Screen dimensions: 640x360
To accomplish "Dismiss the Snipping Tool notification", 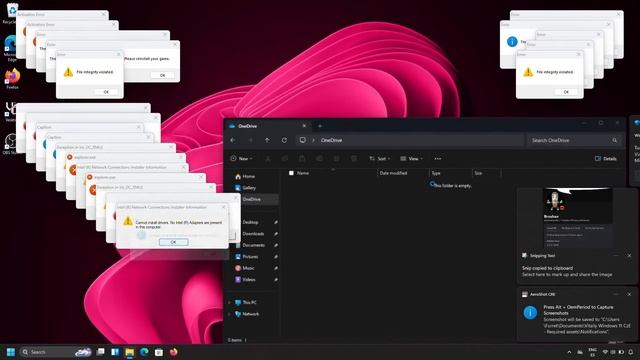I will (629, 256).
